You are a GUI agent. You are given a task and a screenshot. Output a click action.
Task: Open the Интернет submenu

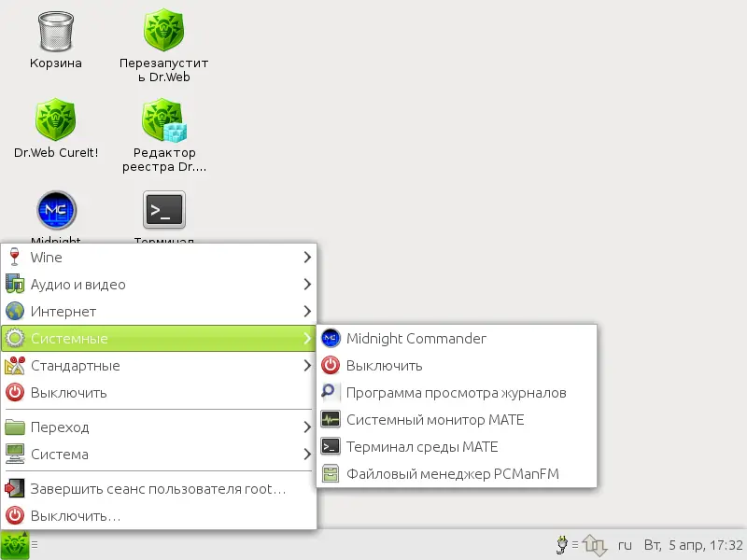pos(159,312)
